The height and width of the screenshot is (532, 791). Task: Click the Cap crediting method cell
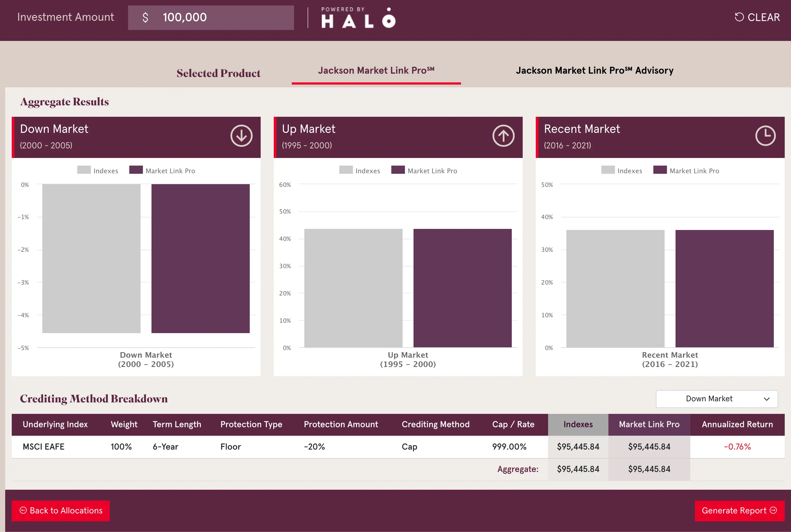coord(409,447)
